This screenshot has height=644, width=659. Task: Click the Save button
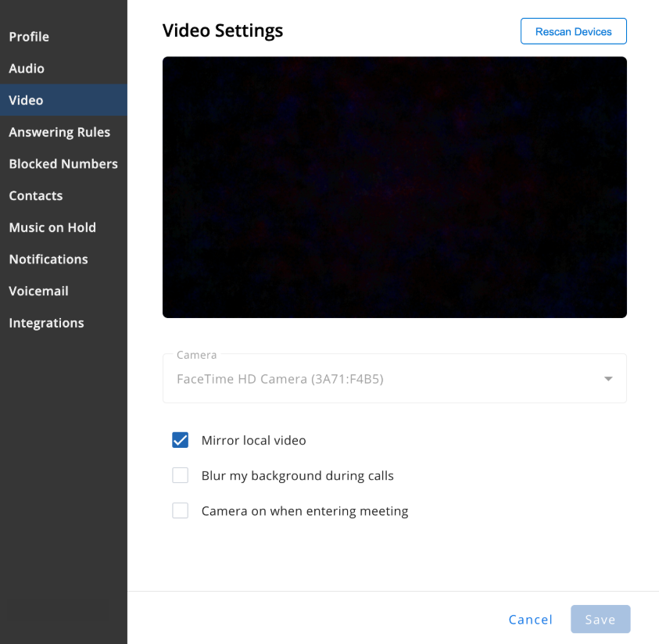coord(600,619)
